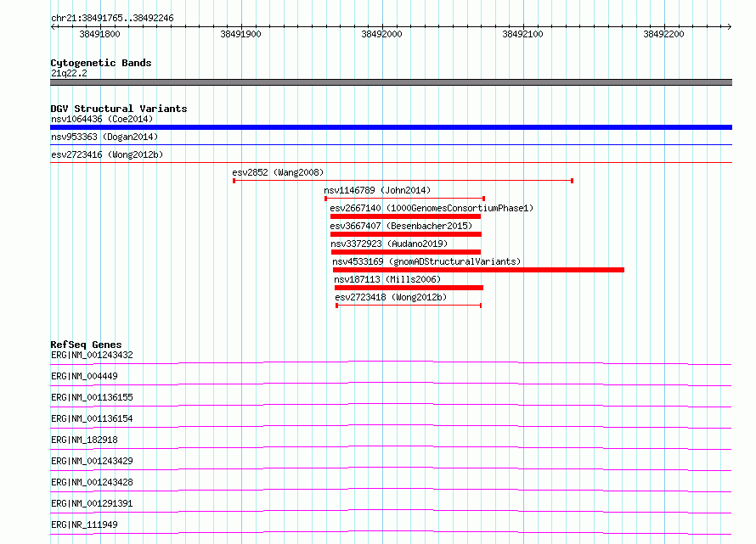The image size is (756, 544).
Task: Click the RefSeq Genes track title
Action: click(x=86, y=345)
